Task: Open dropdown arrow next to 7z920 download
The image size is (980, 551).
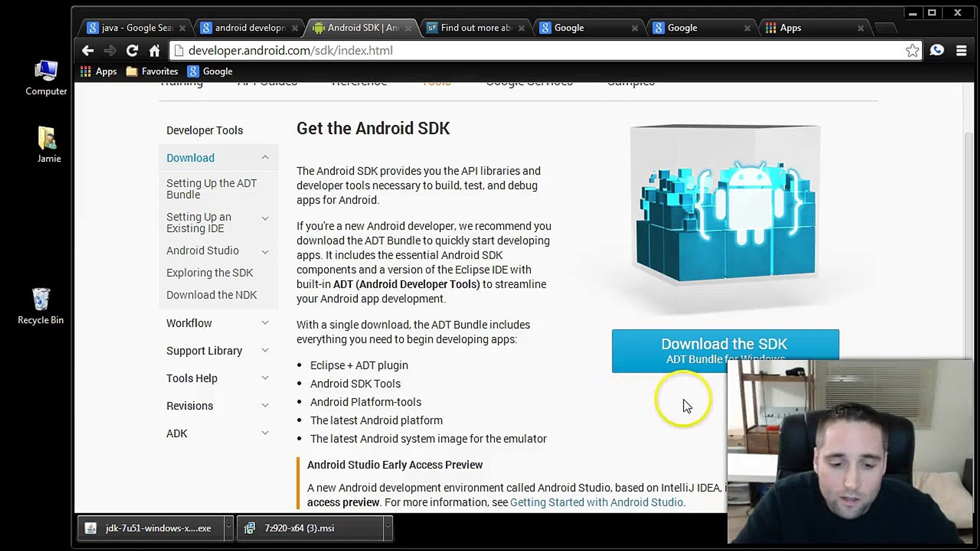Action: (388, 528)
